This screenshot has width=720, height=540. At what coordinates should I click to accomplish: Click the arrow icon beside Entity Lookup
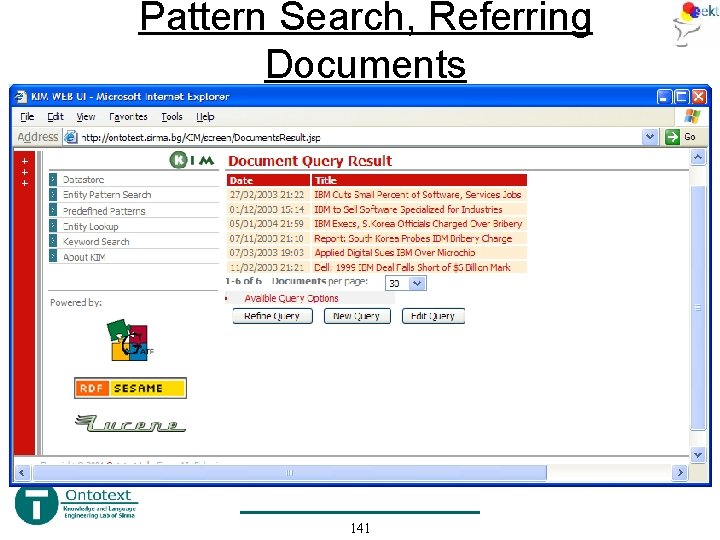pos(53,225)
